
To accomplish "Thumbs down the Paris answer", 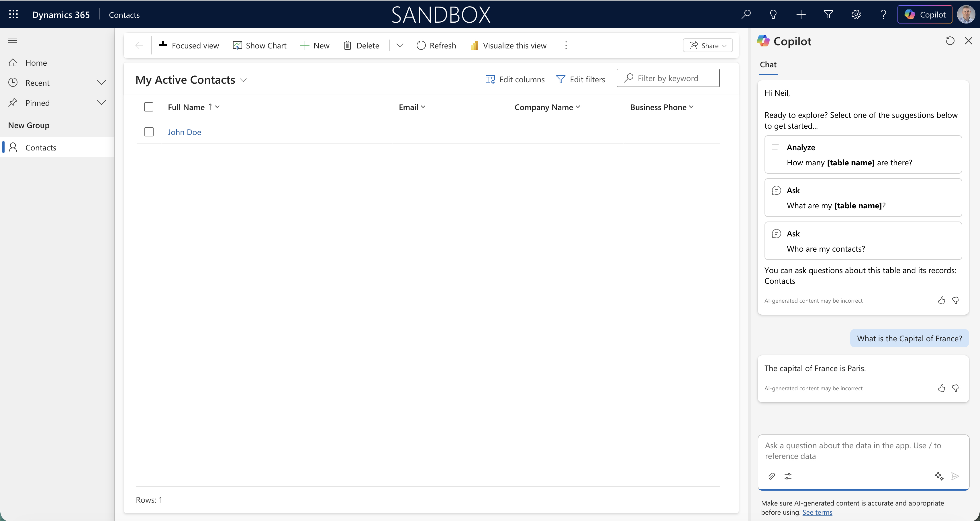I will (955, 388).
